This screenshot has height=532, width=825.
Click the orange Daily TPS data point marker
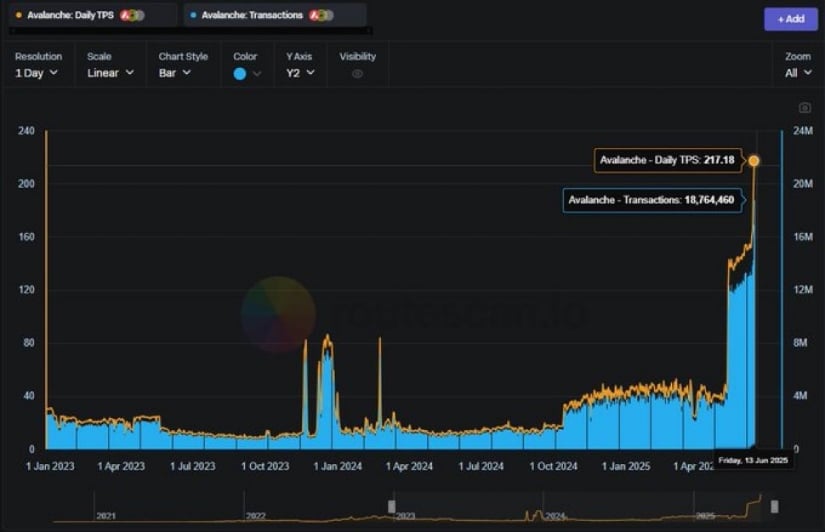(754, 160)
